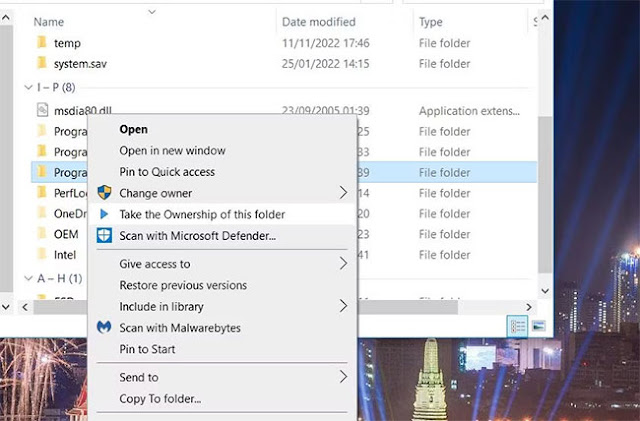The height and width of the screenshot is (421, 640).
Task: Click file list scroll down arrow
Action: point(545,291)
